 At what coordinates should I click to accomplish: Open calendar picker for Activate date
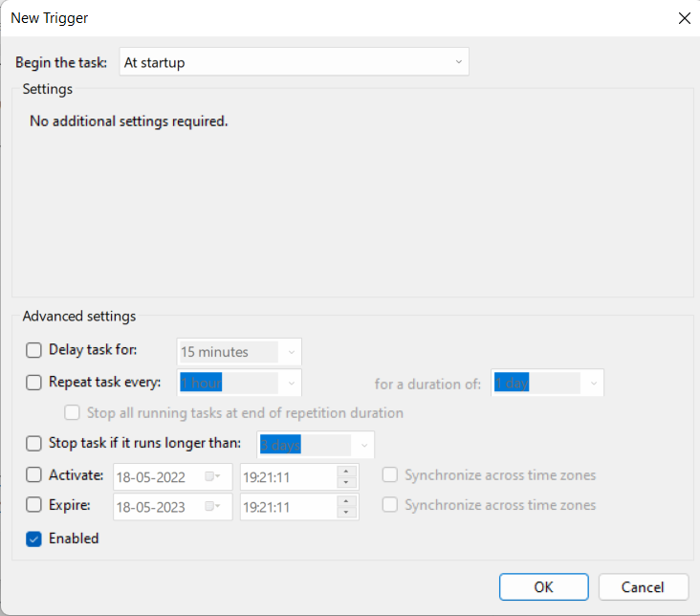(x=212, y=476)
